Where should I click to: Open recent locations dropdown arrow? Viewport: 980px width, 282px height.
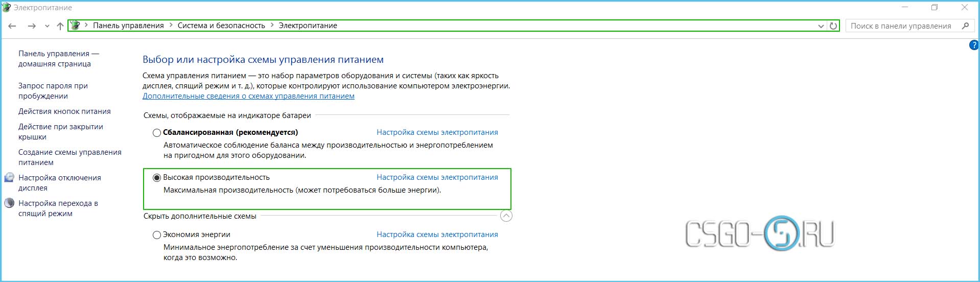click(x=47, y=26)
